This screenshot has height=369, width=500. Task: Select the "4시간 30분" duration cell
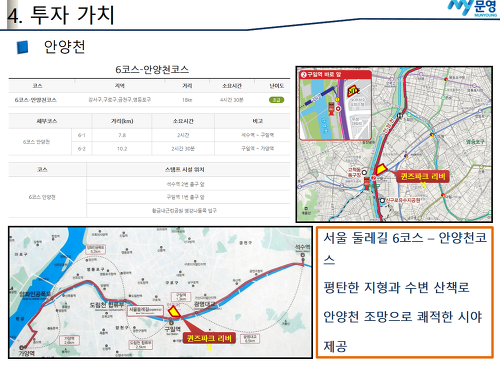(x=232, y=100)
